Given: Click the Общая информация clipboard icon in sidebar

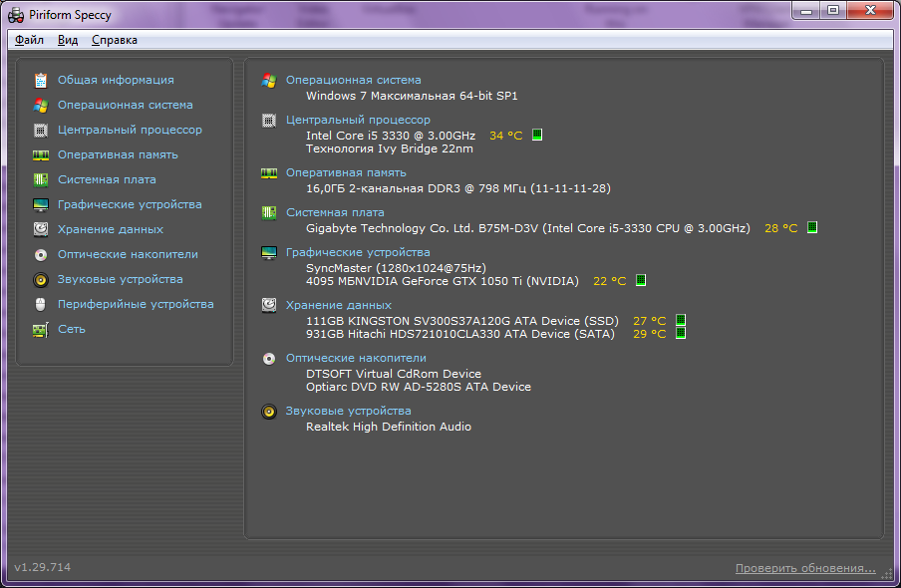Looking at the screenshot, I should click(x=40, y=81).
